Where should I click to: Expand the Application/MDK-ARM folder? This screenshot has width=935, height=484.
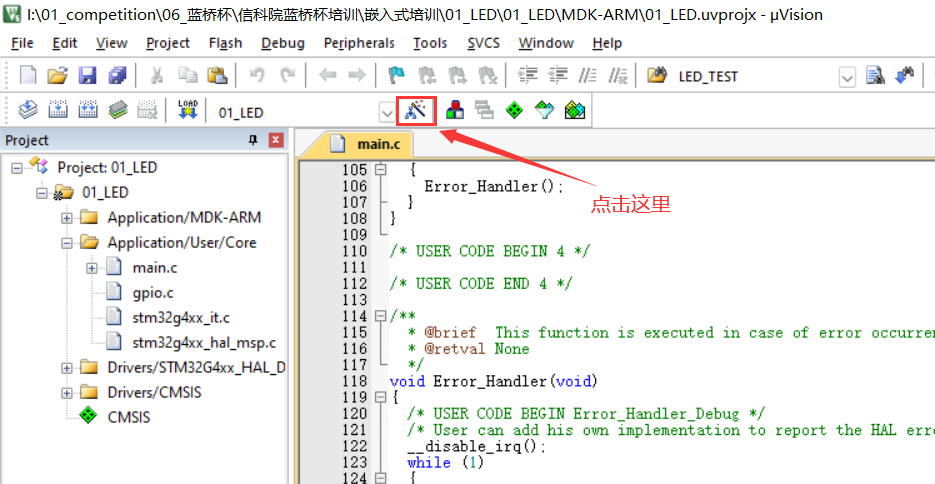67,218
